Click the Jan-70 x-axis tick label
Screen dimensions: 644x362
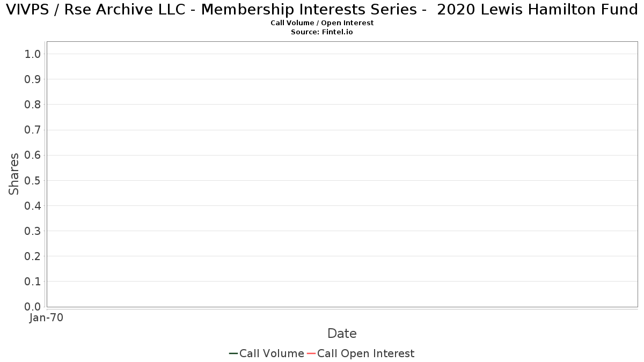(47, 318)
